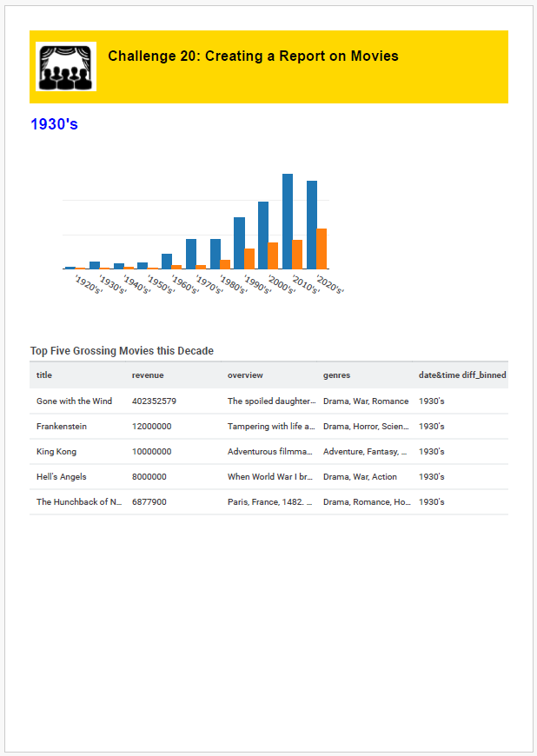This screenshot has height=756, width=537.
Task: Select the 'Frankenstein' title cell
Action: [x=62, y=426]
